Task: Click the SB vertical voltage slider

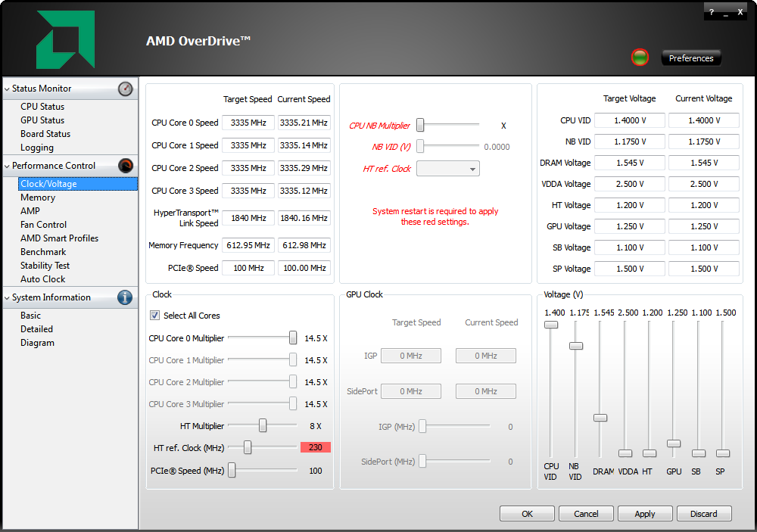Action: click(x=699, y=453)
